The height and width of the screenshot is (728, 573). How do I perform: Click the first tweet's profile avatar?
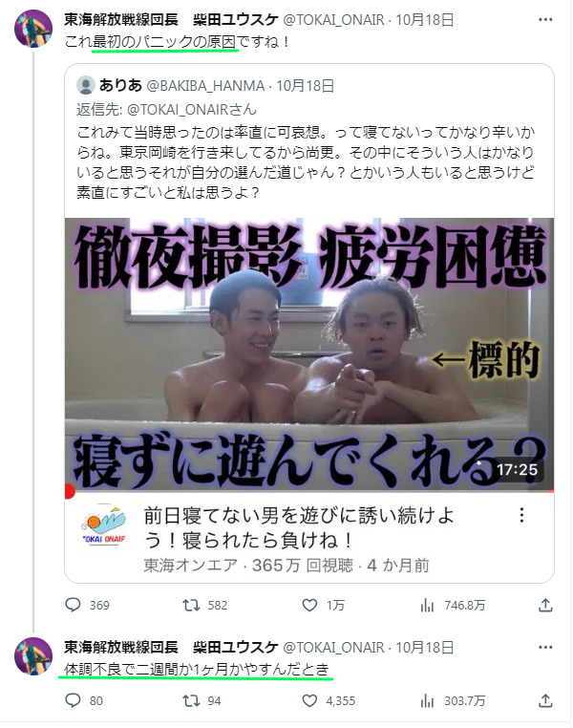33,29
